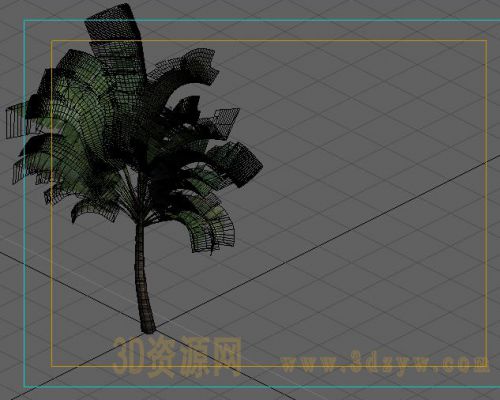500x400 pixels.
Task: Pick the drooping green frond at lower right
Action: 210,227
